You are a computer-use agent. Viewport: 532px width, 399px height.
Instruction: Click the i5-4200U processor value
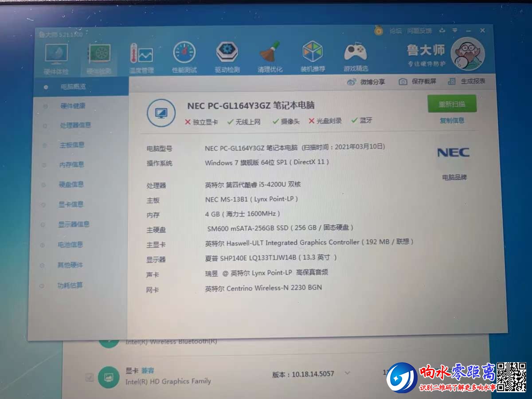tap(253, 184)
